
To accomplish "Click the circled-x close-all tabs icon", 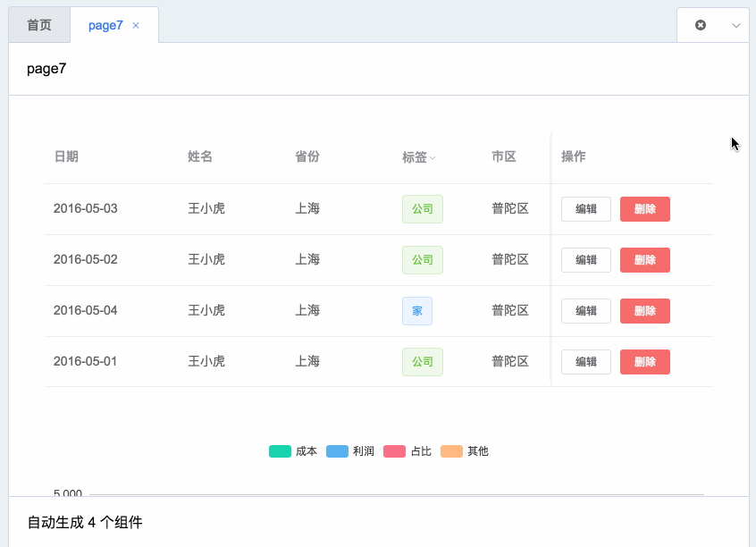I will 701,25.
